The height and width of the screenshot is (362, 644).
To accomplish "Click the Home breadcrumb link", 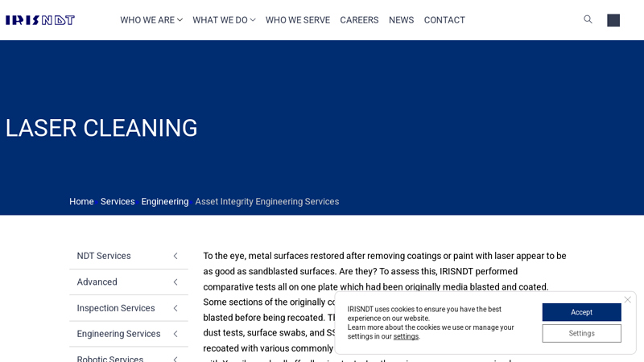I will (81, 202).
